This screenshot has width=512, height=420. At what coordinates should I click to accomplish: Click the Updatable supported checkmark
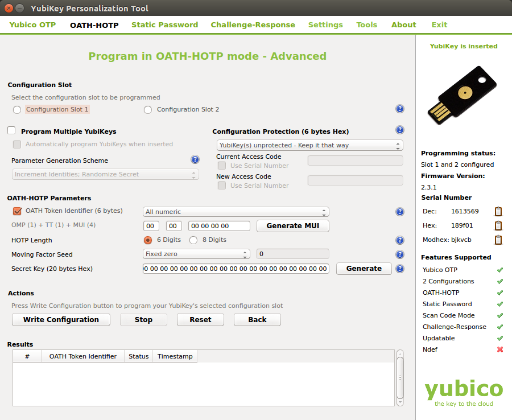500,339
